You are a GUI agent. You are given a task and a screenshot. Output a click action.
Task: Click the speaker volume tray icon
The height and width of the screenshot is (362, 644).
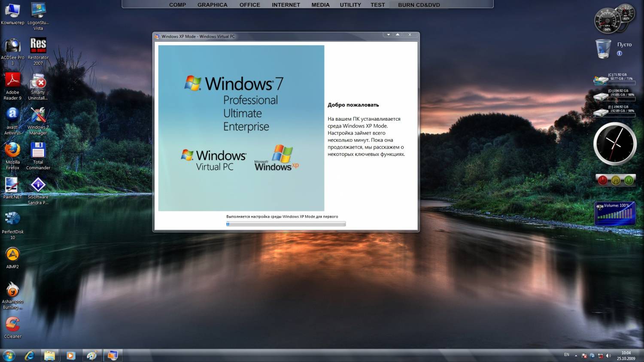coord(608,356)
